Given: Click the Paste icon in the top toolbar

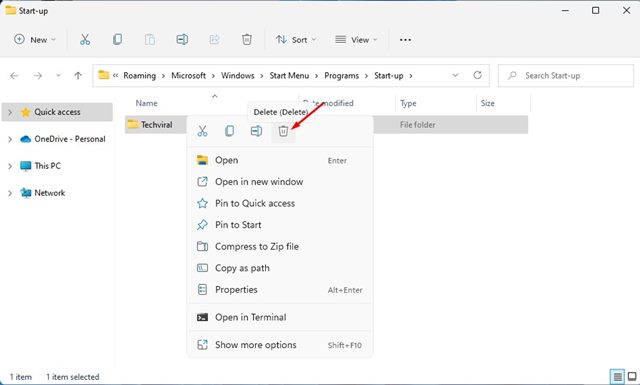Looking at the screenshot, I should [150, 40].
